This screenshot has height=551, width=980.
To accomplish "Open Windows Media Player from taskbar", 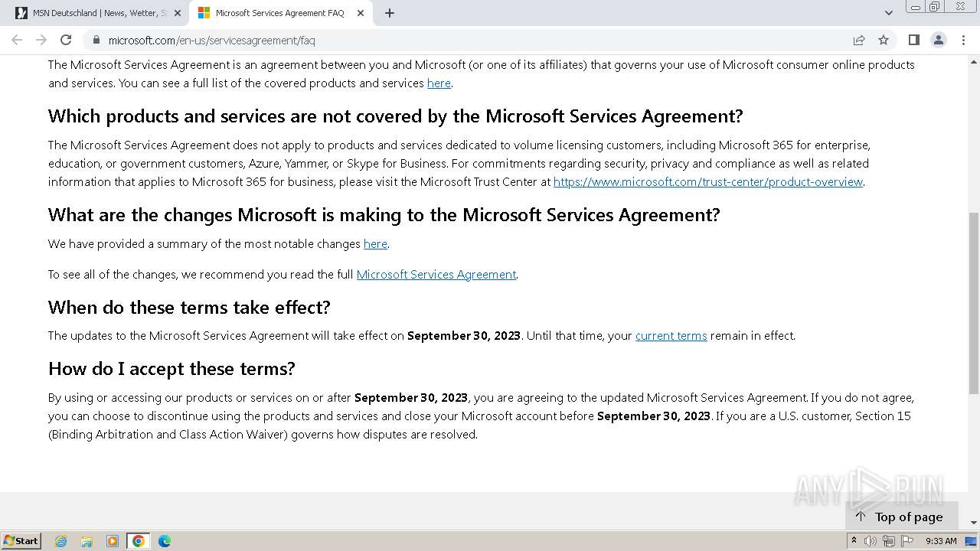I will click(113, 541).
